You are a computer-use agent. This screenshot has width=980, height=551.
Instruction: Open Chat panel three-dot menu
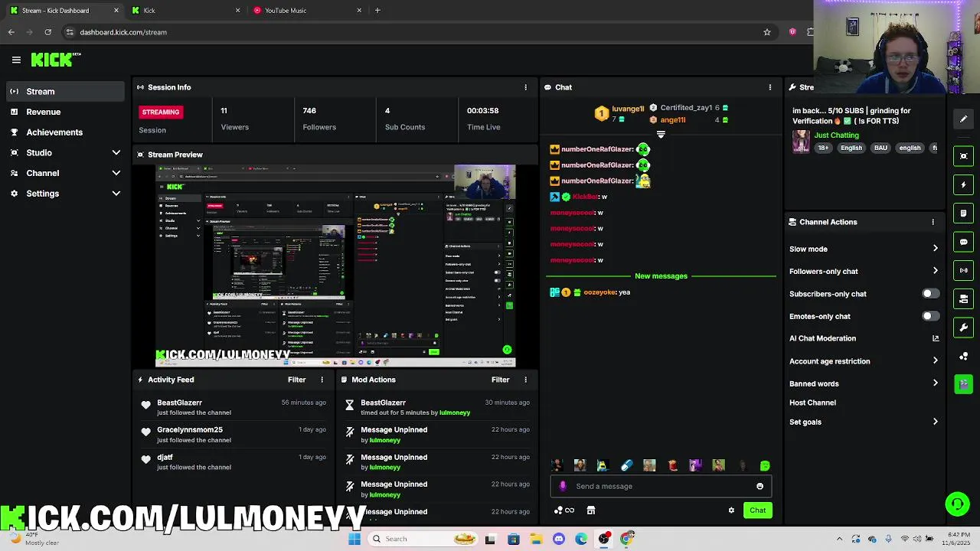(x=769, y=87)
